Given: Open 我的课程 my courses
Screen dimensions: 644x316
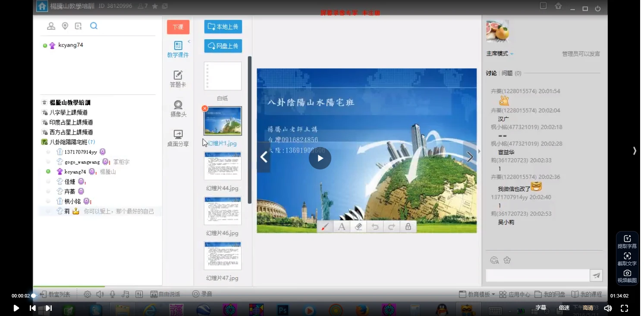Looking at the screenshot, I should (x=587, y=294).
